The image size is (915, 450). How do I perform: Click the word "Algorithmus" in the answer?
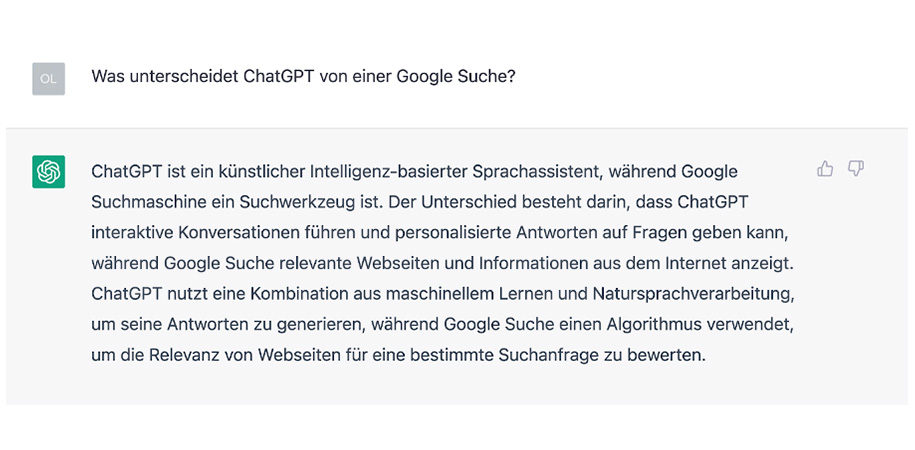[662, 327]
